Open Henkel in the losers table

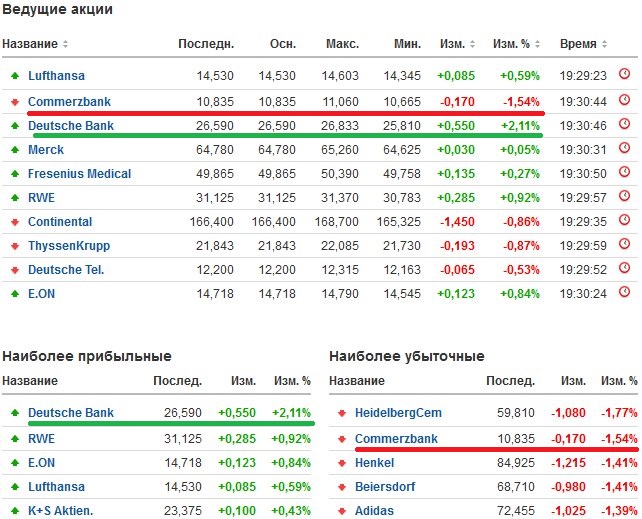pyautogui.click(x=375, y=463)
